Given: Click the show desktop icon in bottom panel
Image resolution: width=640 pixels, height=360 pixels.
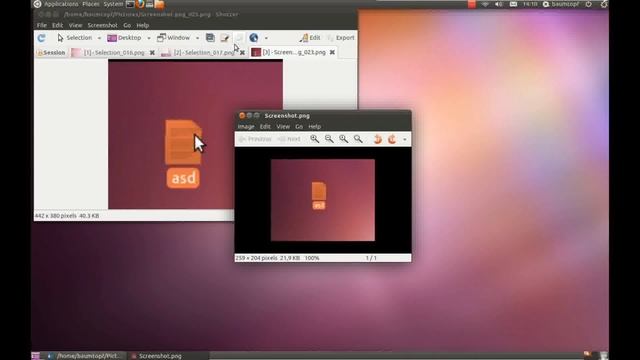Looking at the screenshot, I should [x=36, y=356].
